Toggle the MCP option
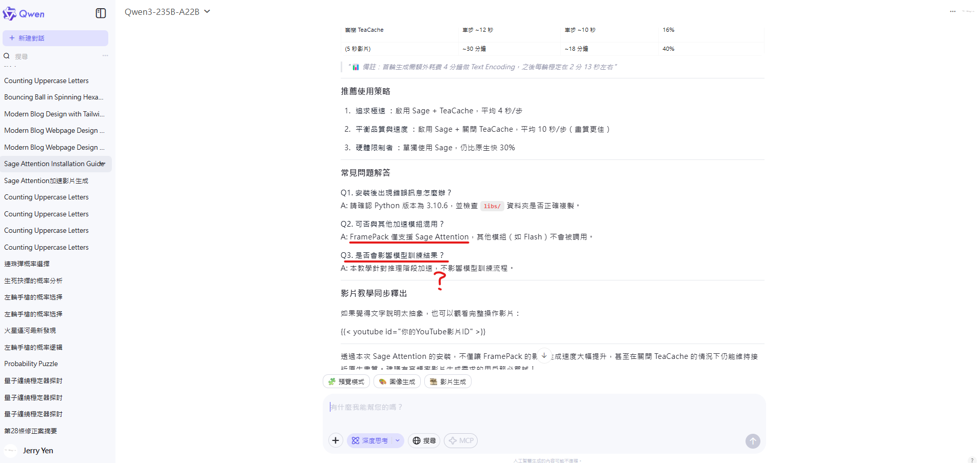980x463 pixels. 461,440
